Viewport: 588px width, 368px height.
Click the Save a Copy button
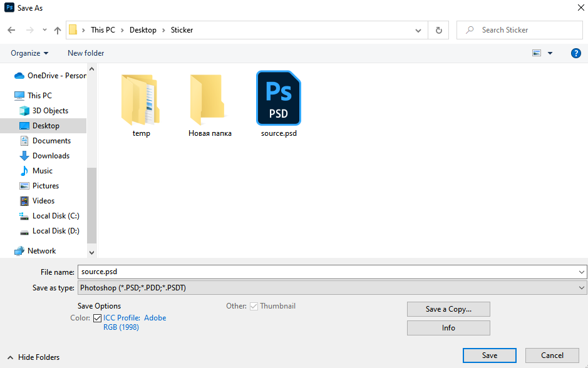click(x=448, y=309)
